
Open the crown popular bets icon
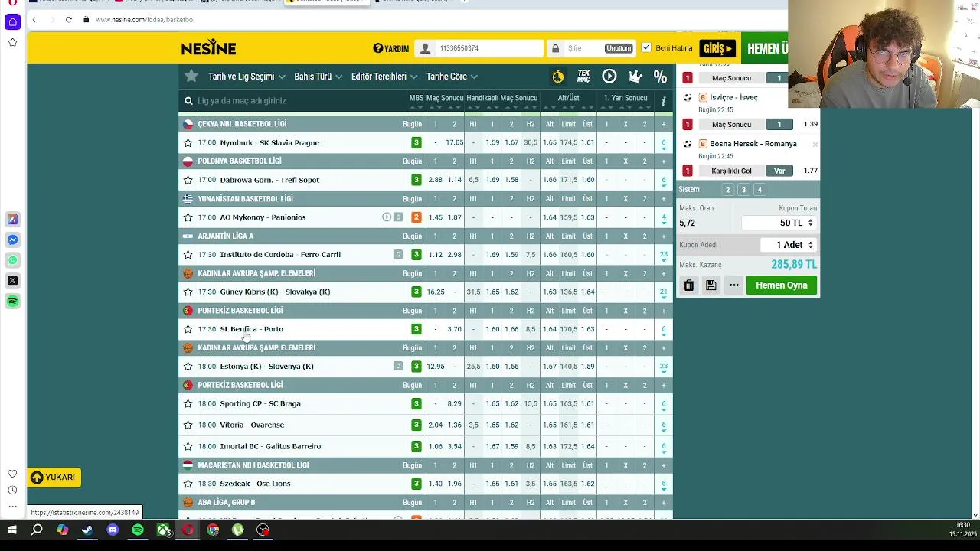coord(635,76)
